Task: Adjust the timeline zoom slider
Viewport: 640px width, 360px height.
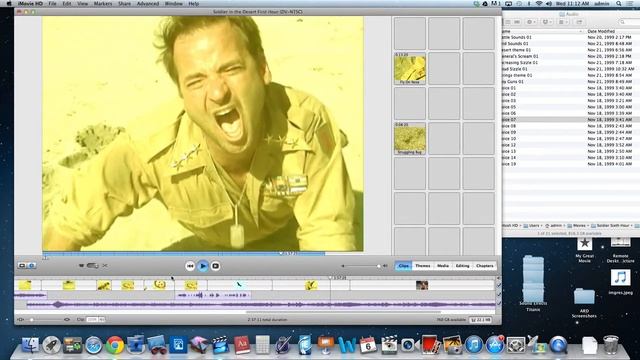Action: pyautogui.click(x=43, y=319)
